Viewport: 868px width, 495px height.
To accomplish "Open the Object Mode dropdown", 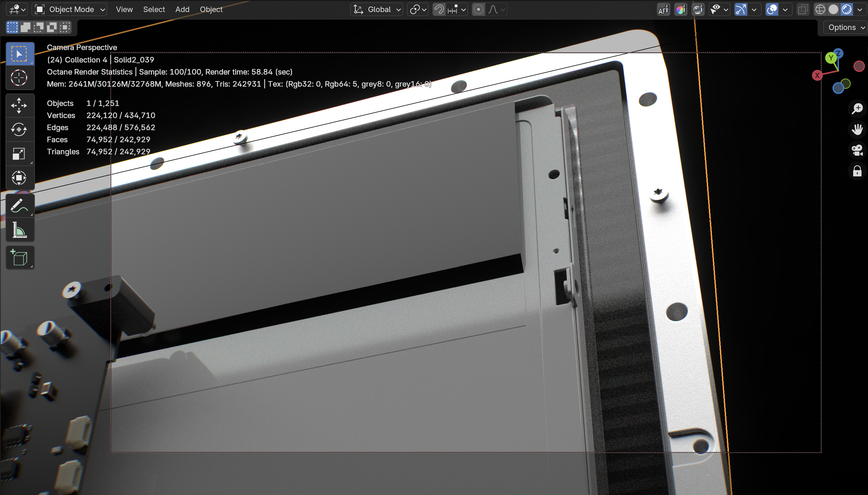I will pyautogui.click(x=70, y=10).
